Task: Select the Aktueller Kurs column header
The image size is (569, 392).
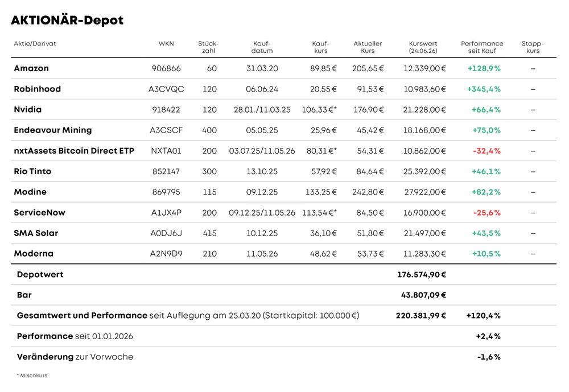Action: point(368,47)
